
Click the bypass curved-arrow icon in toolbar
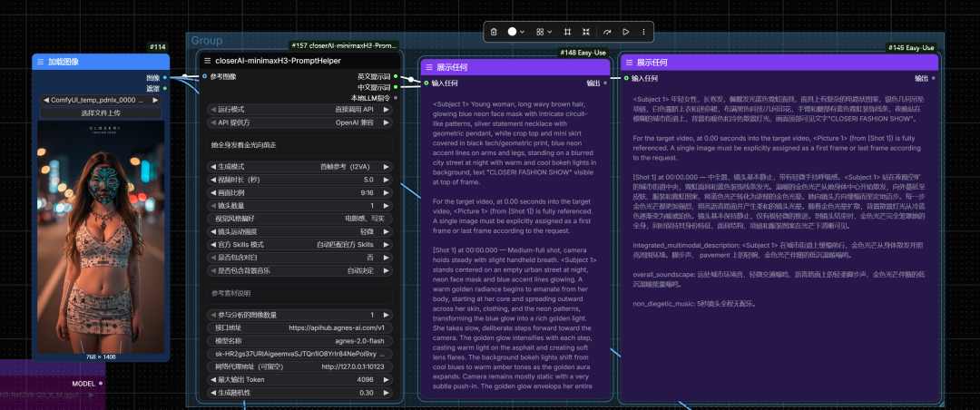click(x=607, y=32)
